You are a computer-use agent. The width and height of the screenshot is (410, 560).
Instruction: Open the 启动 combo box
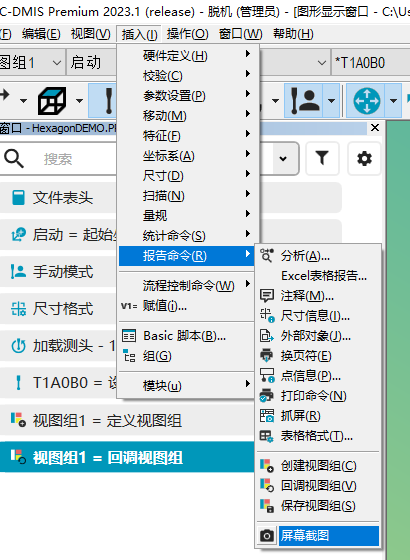(92, 63)
